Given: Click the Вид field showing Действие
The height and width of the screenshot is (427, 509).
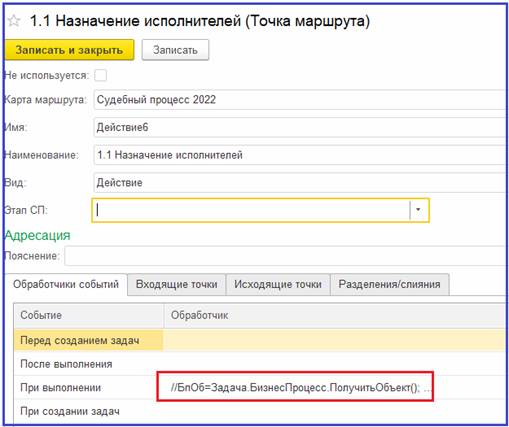Looking at the screenshot, I should [300, 183].
